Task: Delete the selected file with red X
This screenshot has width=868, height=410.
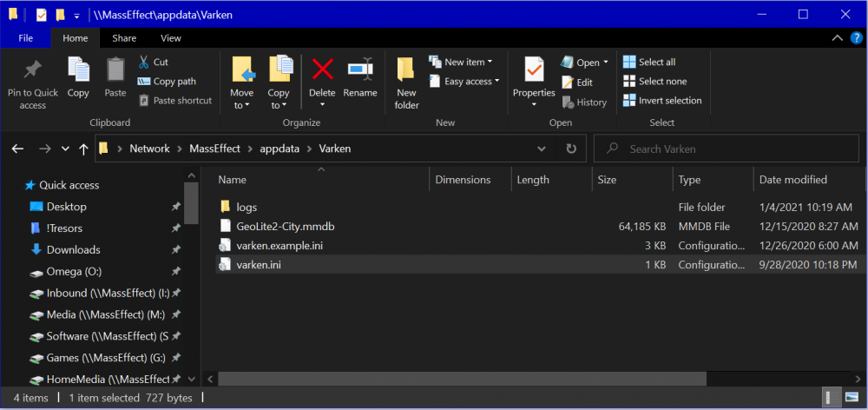Action: click(x=322, y=69)
